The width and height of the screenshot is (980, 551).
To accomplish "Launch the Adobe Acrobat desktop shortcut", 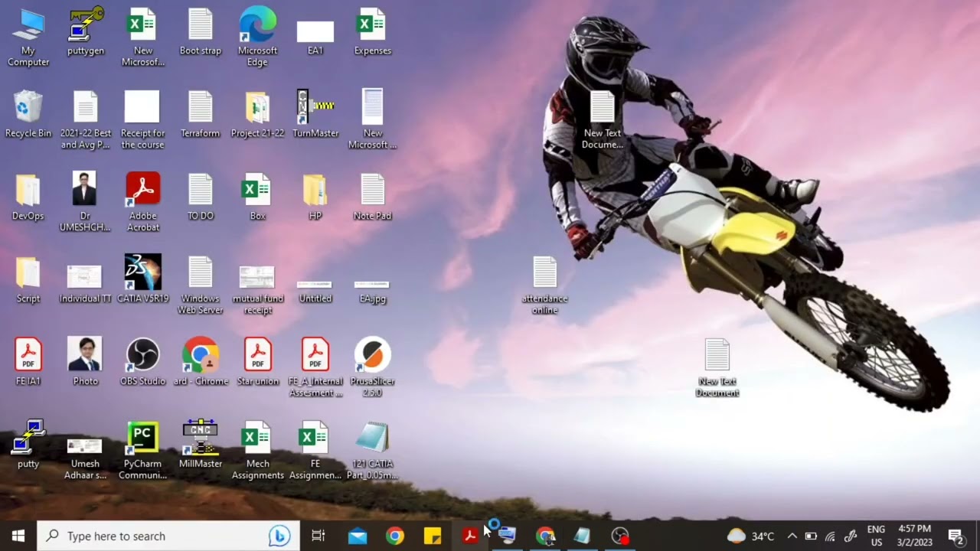I will coord(143,202).
